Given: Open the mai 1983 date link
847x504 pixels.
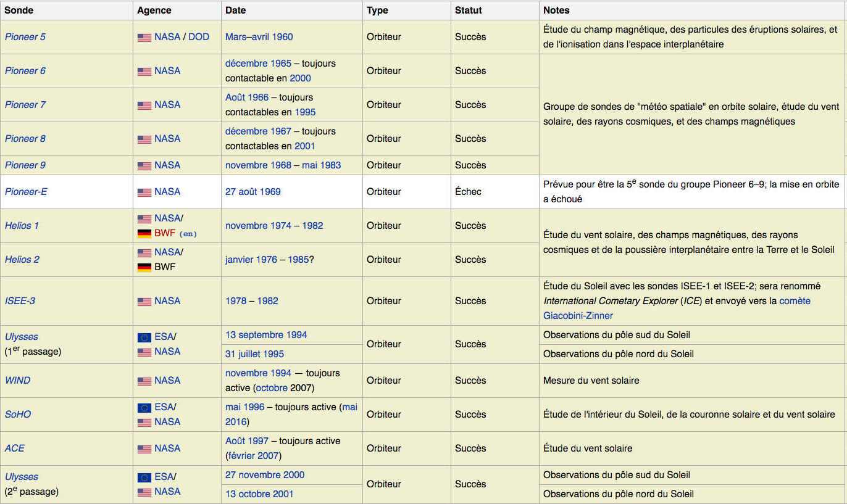Looking at the screenshot, I should 322,165.
